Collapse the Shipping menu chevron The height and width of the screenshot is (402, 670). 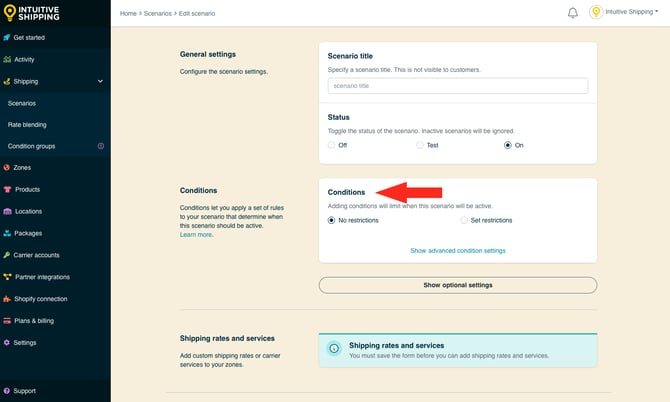point(100,81)
